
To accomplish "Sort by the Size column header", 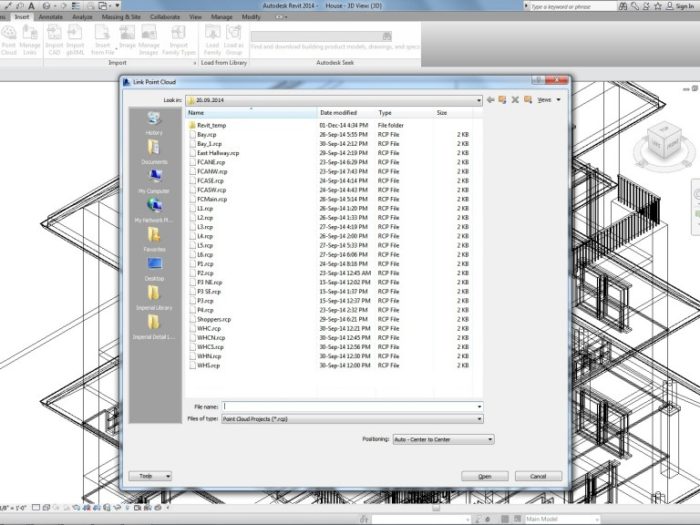I will (x=453, y=113).
